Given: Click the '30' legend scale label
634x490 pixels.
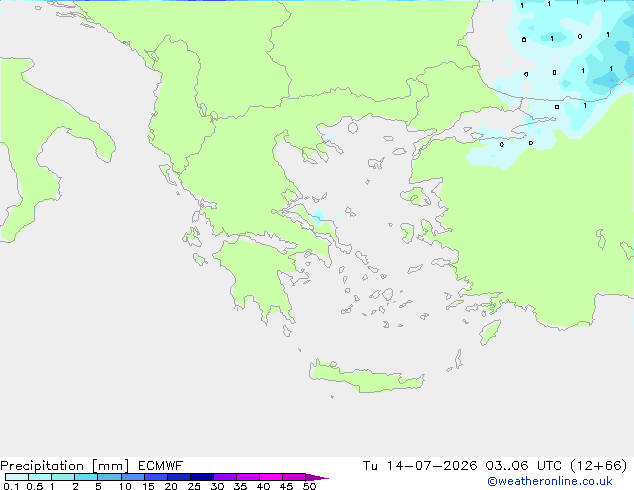Looking at the screenshot, I should click(217, 486).
